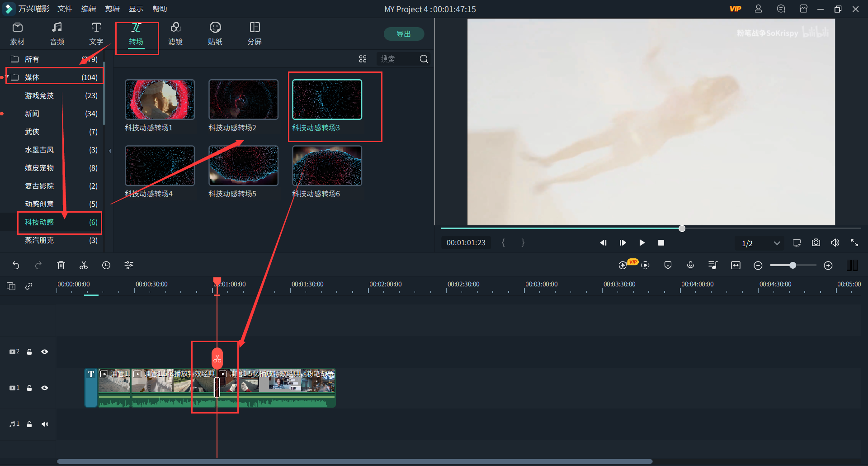This screenshot has width=868, height=466.
Task: Click the timeline zoom slider handle
Action: coord(793,266)
